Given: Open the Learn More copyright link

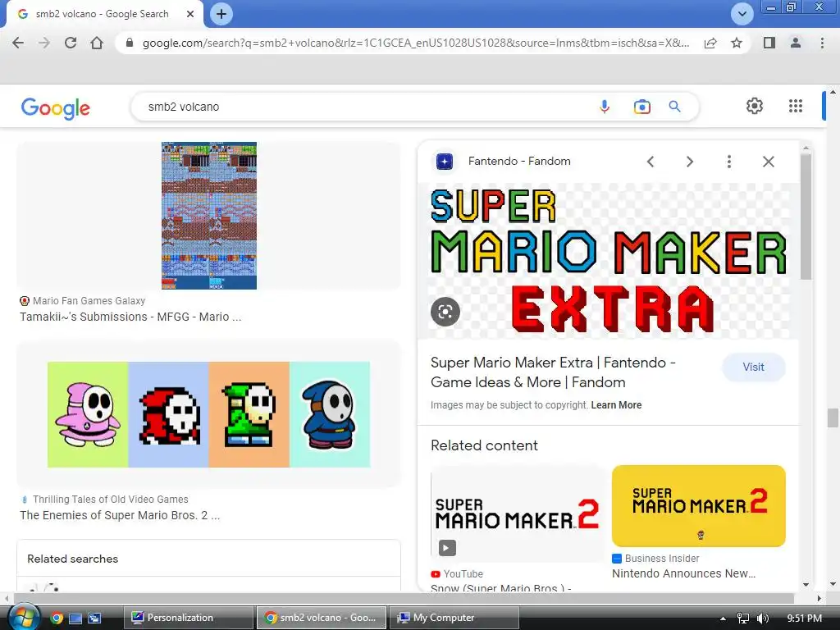Looking at the screenshot, I should coord(616,405).
